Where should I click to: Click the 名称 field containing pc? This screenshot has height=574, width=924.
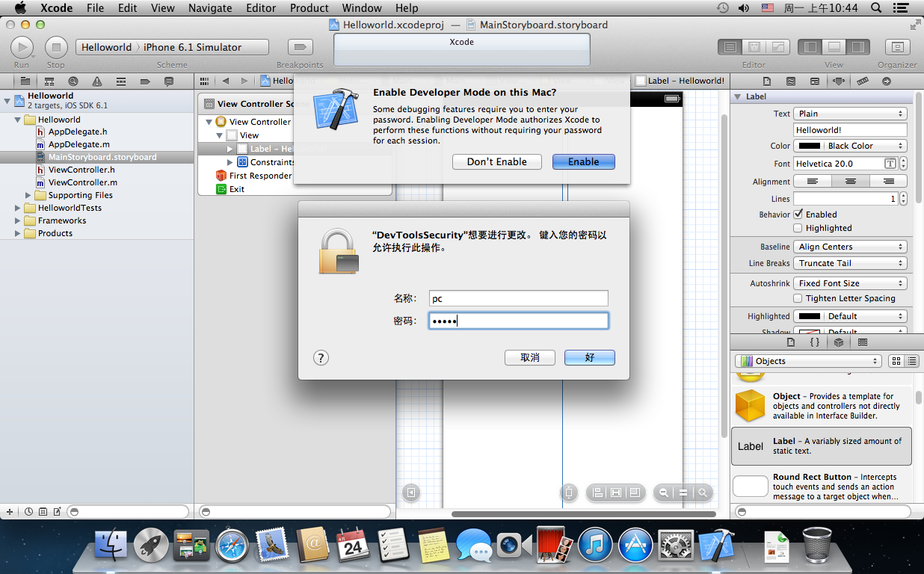pyautogui.click(x=518, y=298)
